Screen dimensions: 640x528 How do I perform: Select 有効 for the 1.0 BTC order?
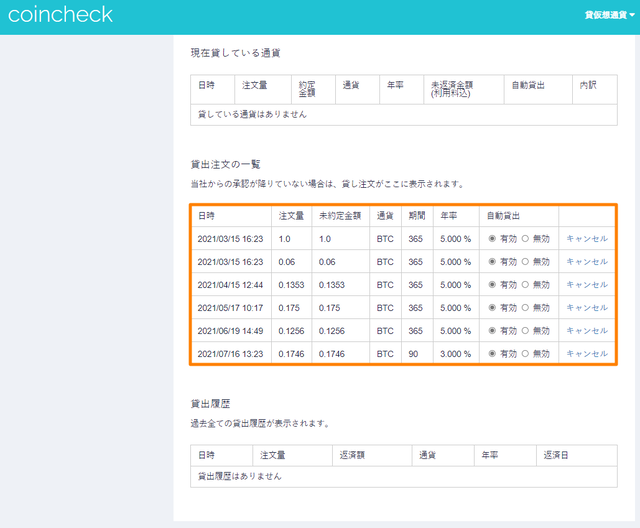[x=492, y=239]
